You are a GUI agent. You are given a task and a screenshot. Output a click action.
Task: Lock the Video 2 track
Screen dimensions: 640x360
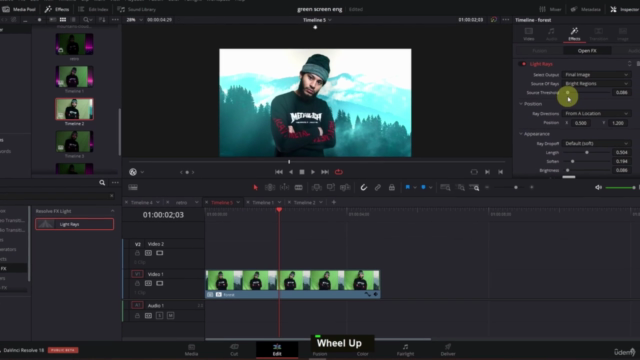137,253
